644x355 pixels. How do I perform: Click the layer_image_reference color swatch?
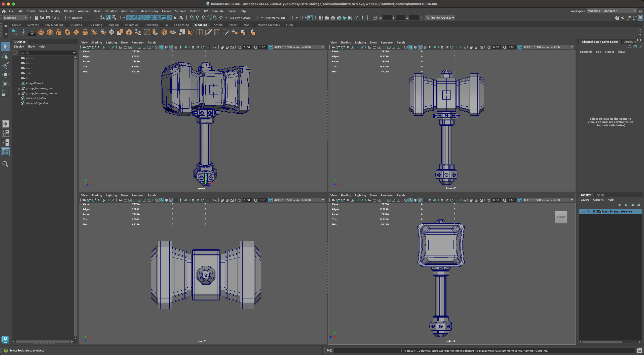coord(599,211)
